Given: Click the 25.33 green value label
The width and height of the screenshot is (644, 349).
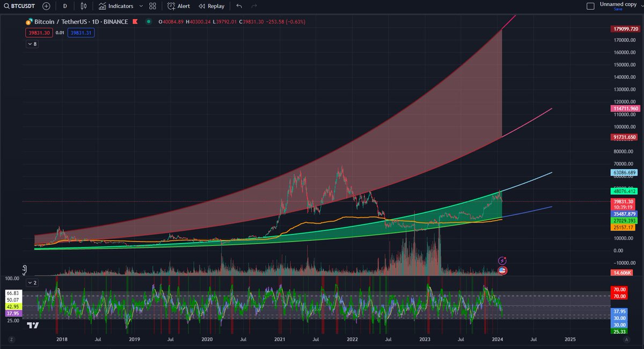Looking at the screenshot, I should click(619, 331).
